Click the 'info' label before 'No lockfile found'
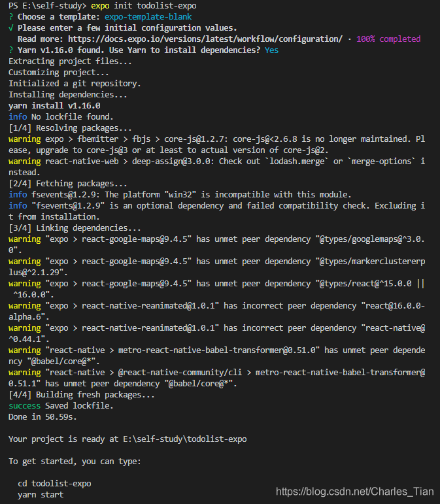Screen dimensions: 440x504 click(x=18, y=116)
